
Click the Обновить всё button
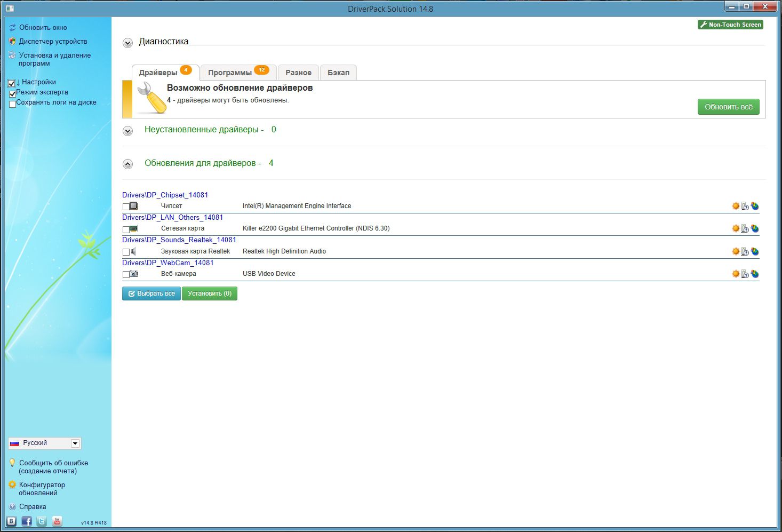pyautogui.click(x=729, y=107)
